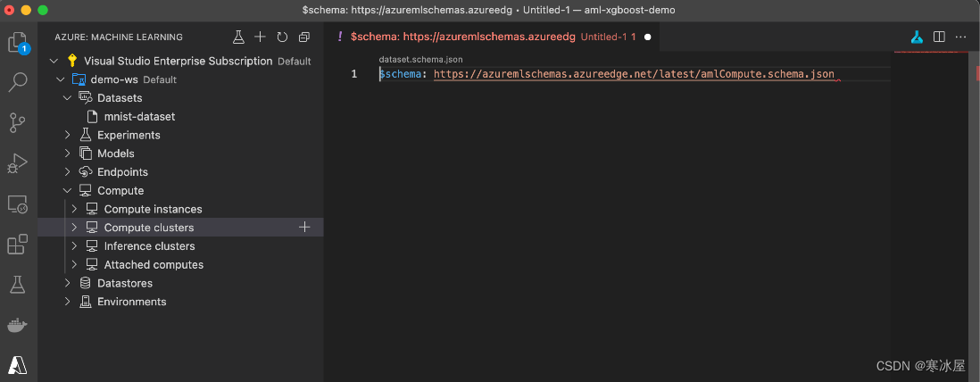Image resolution: width=980 pixels, height=382 pixels.
Task: Click the mnist-dataset file icon
Action: coord(92,116)
